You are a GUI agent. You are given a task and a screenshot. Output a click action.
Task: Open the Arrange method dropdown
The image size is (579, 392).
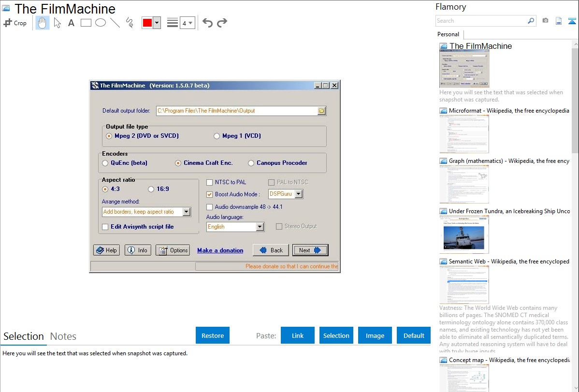(x=187, y=212)
